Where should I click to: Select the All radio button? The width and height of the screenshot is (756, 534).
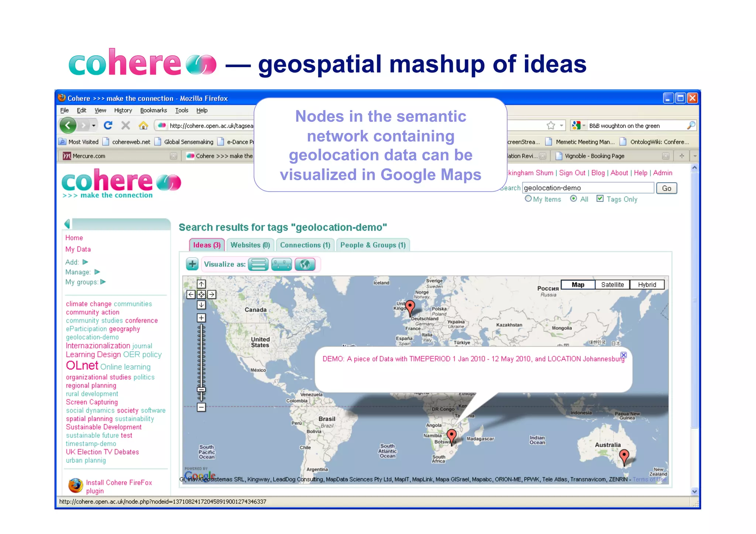[x=573, y=199]
